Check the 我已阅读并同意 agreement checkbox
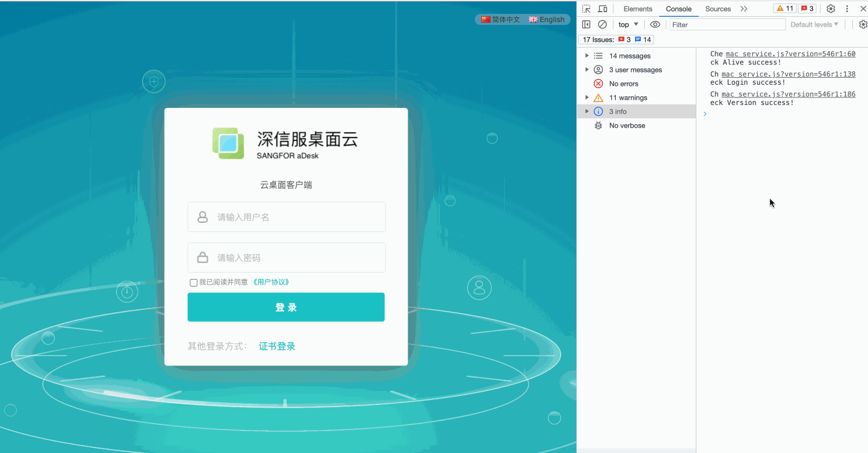This screenshot has width=868, height=453. coord(194,282)
